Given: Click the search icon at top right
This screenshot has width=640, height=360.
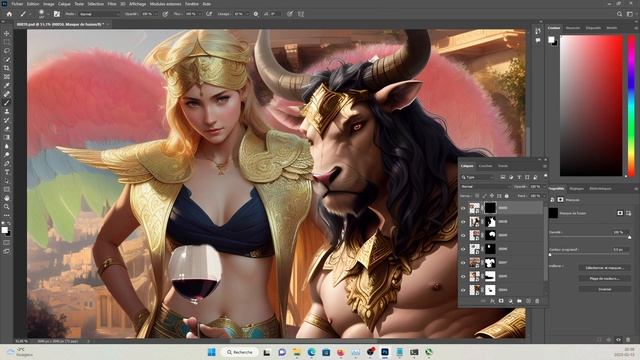Looking at the screenshot, I should click(x=619, y=14).
